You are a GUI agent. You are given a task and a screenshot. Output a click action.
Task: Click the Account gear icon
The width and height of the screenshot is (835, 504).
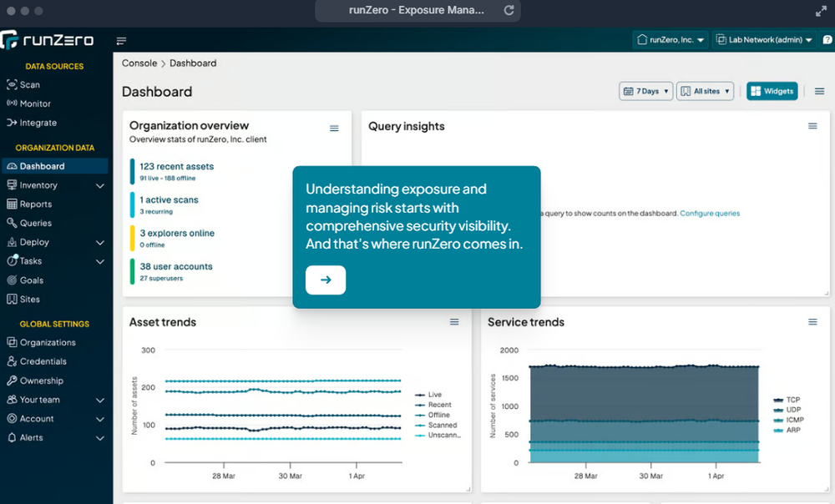(x=12, y=419)
